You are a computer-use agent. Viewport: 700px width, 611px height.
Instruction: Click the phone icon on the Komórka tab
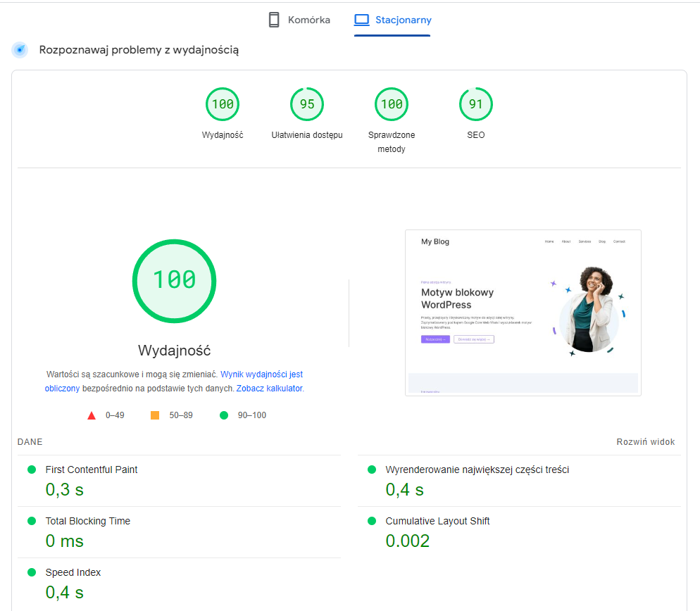pos(273,19)
